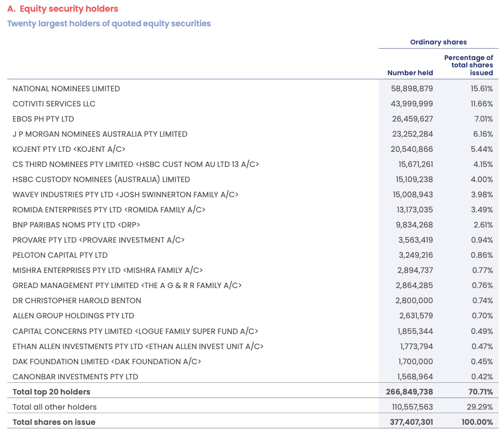
Task: Click the total 377,407,301
Action: point(412,422)
